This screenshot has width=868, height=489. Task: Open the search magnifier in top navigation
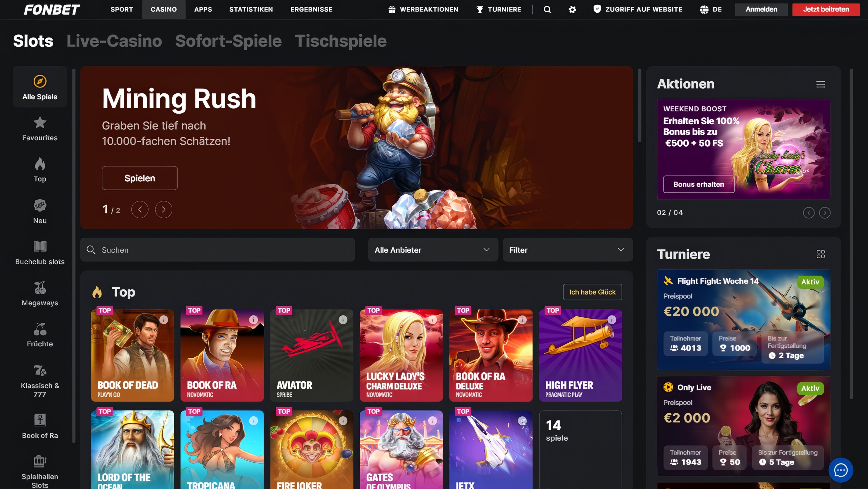click(x=547, y=9)
